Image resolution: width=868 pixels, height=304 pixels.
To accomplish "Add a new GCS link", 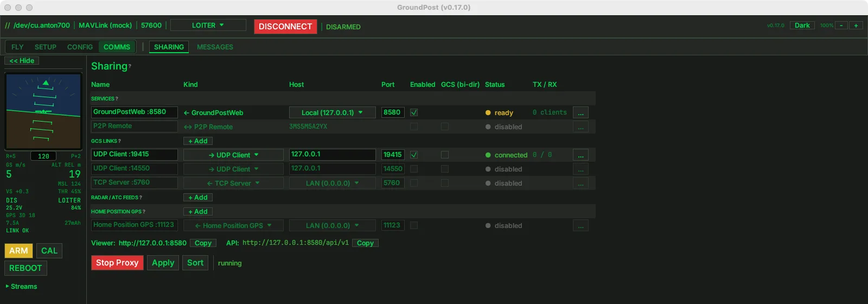I will pos(198,141).
